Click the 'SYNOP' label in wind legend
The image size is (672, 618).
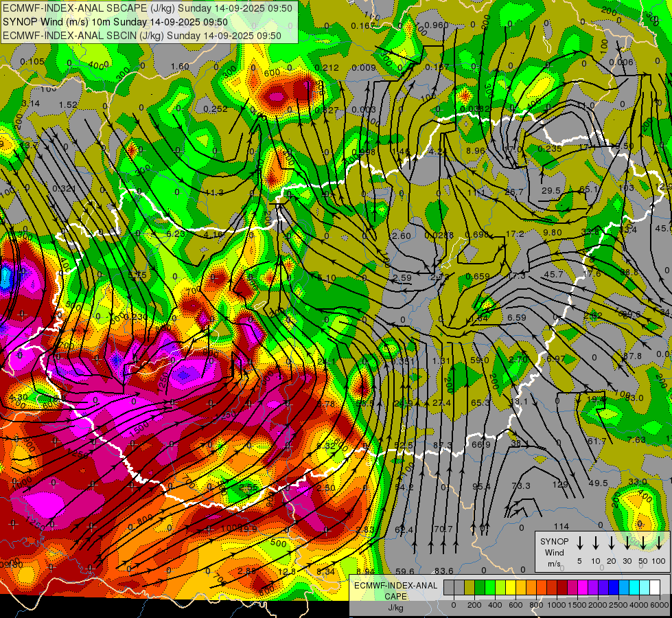554,541
